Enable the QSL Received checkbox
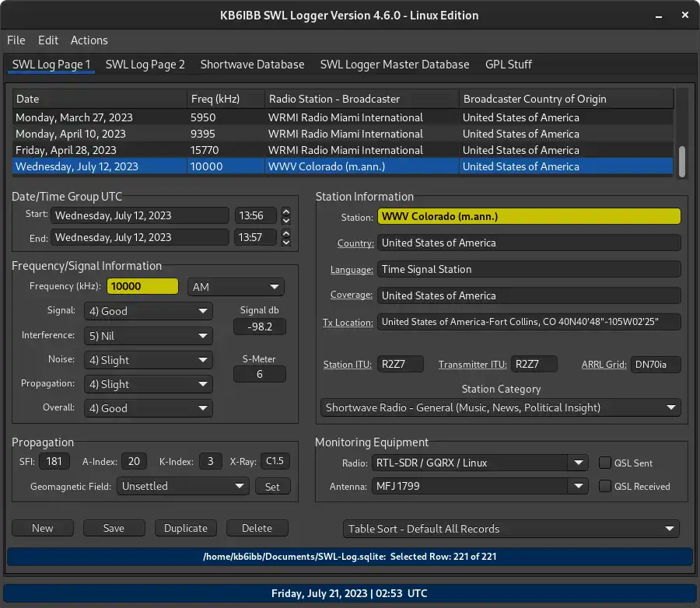700x608 pixels. pyautogui.click(x=605, y=486)
